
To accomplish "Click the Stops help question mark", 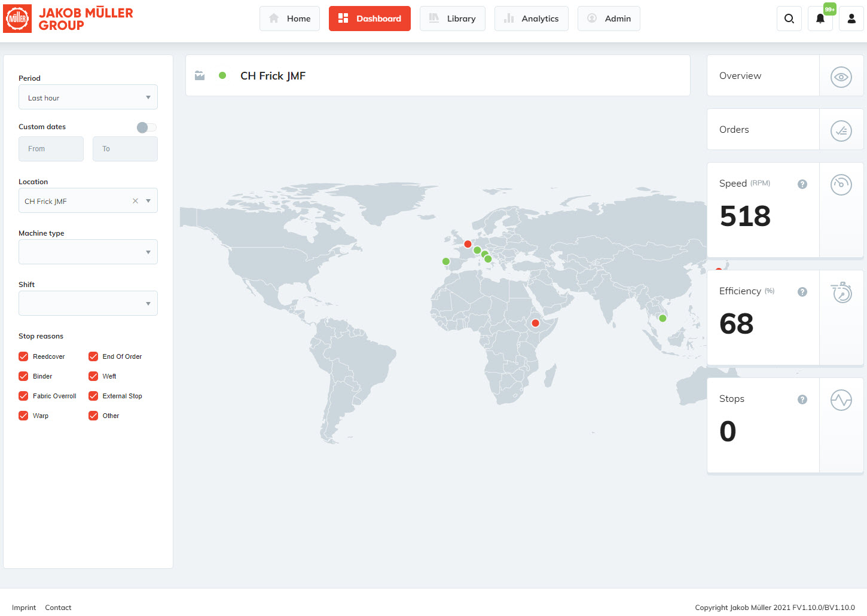I will pyautogui.click(x=802, y=400).
